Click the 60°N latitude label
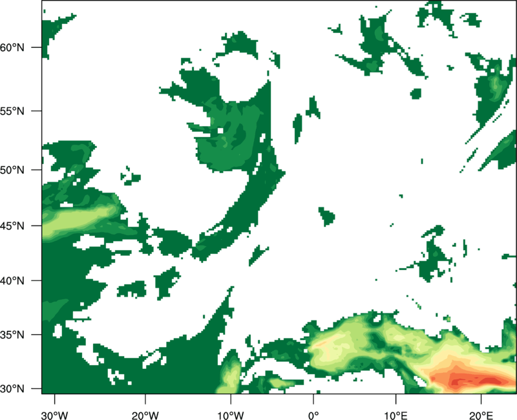 (12, 48)
